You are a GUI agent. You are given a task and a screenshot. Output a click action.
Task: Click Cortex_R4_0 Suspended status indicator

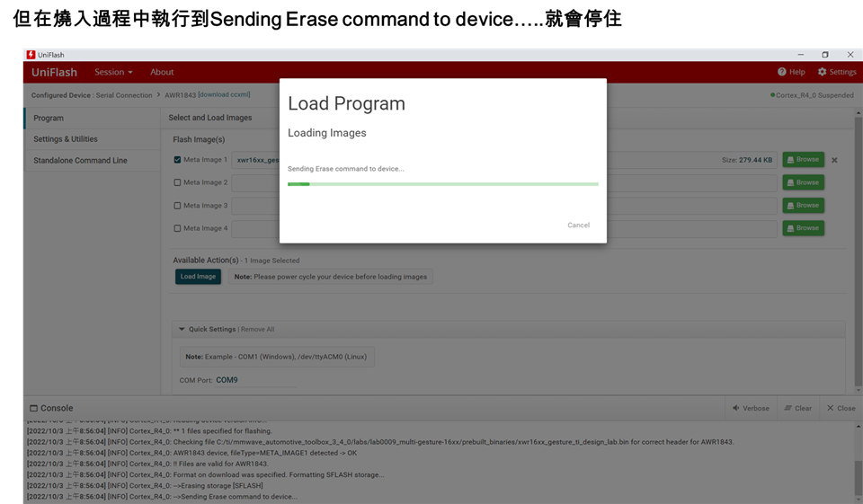tap(812, 95)
